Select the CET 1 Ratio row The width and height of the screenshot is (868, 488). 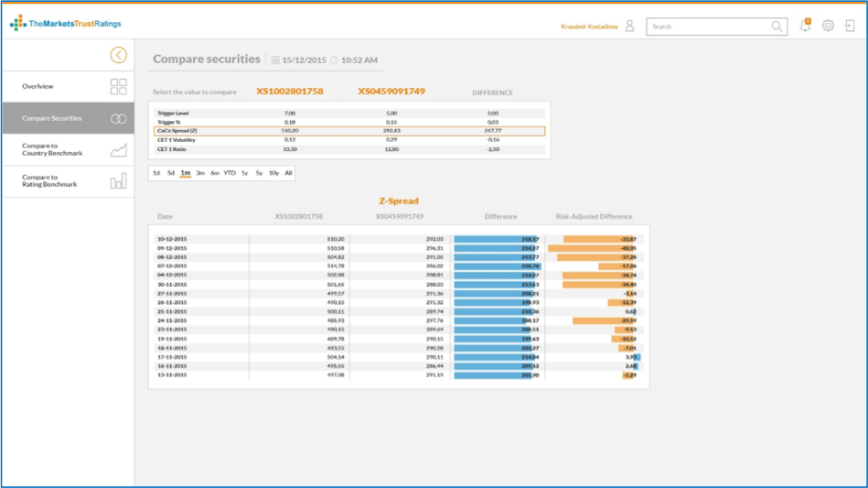tap(349, 149)
